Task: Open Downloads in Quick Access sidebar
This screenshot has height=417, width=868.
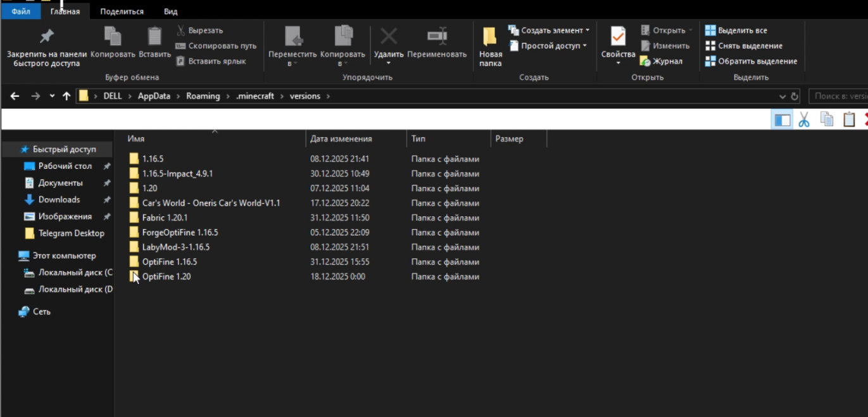Action: tap(59, 199)
